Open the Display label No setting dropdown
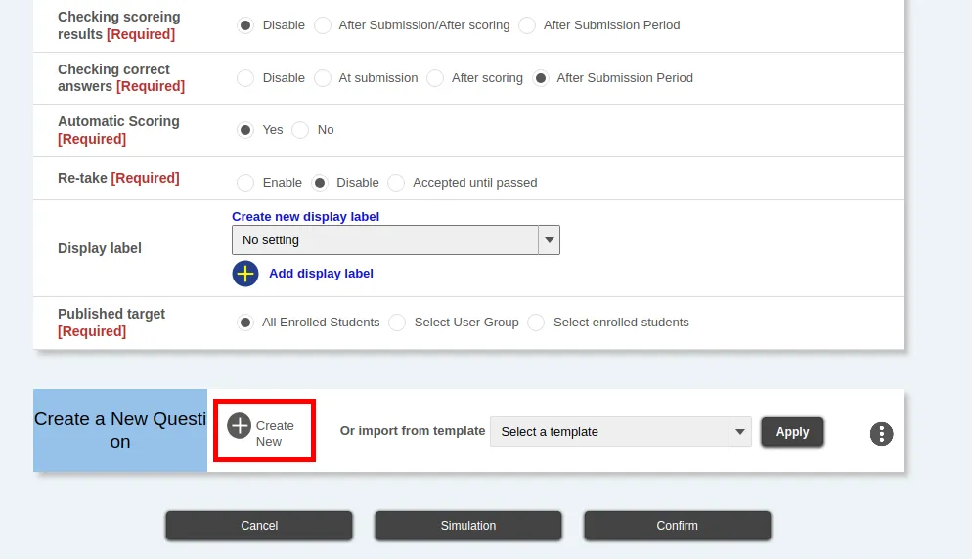973x560 pixels. click(395, 240)
